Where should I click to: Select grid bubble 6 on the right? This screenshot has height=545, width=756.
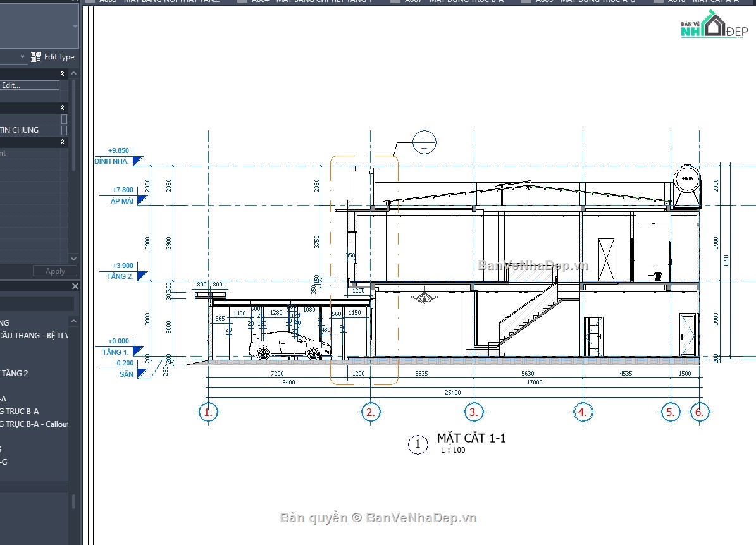click(x=700, y=412)
